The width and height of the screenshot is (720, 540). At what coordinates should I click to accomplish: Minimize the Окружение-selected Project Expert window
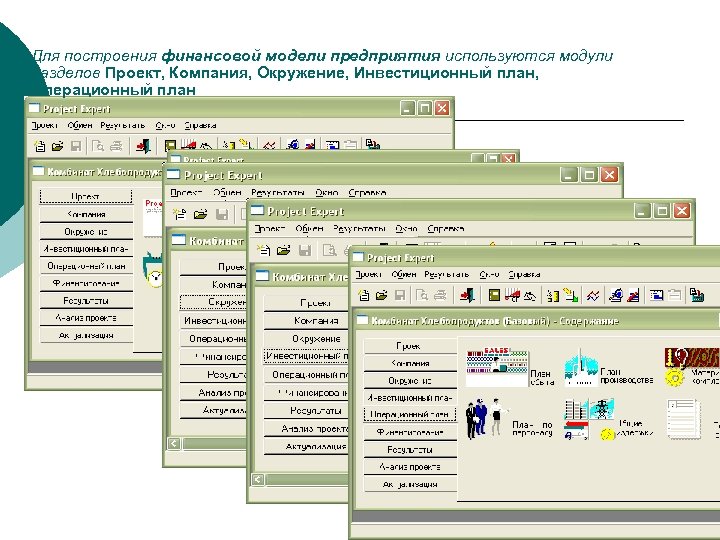pyautogui.click(x=568, y=174)
